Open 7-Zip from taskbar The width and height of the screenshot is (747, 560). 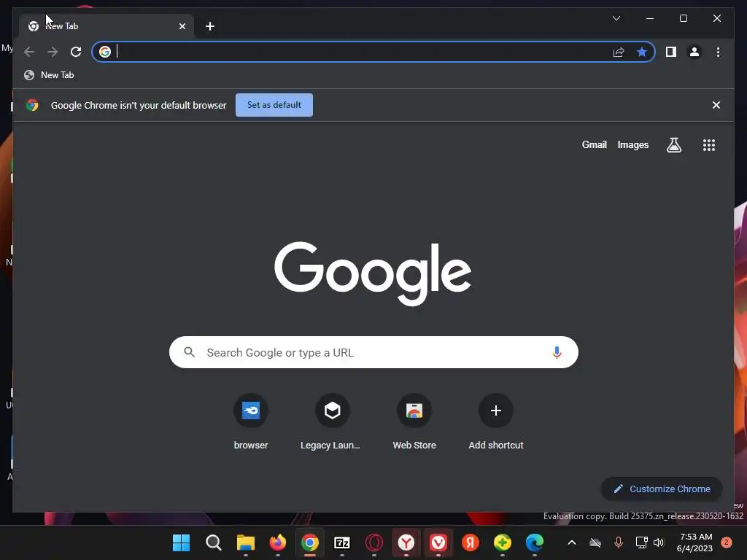pos(342,542)
